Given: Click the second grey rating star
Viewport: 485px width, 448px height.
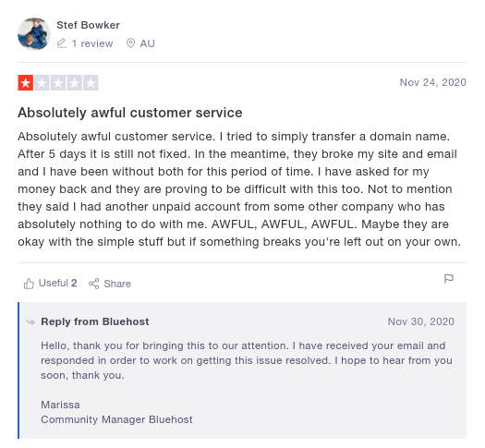Looking at the screenshot, I should tap(42, 83).
